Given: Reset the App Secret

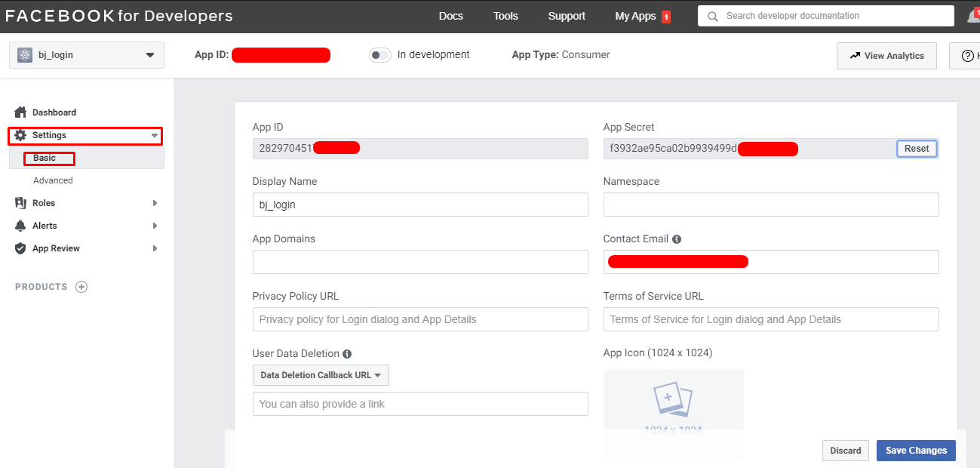Looking at the screenshot, I should pos(916,149).
